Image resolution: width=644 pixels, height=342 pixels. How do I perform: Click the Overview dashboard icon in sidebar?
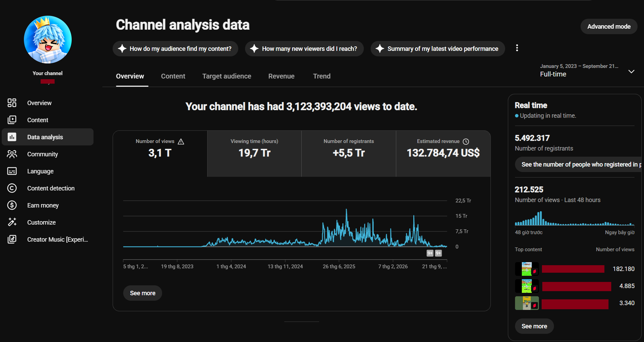click(x=12, y=103)
